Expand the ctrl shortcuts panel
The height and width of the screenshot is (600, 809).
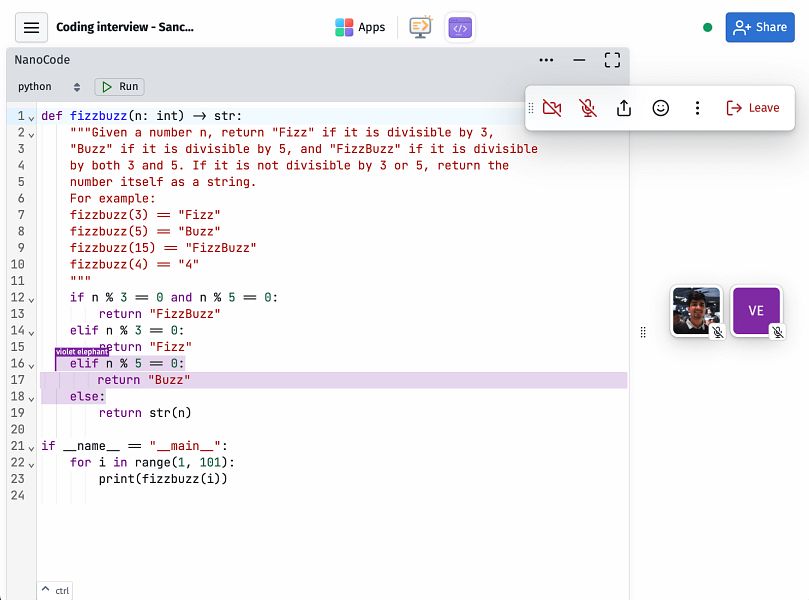pos(55,590)
